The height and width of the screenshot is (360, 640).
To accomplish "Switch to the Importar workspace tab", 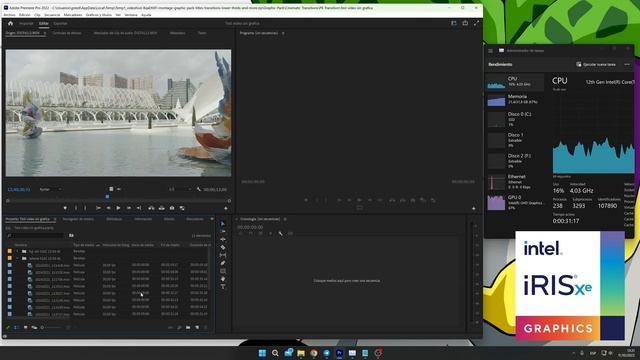I will click(x=26, y=24).
